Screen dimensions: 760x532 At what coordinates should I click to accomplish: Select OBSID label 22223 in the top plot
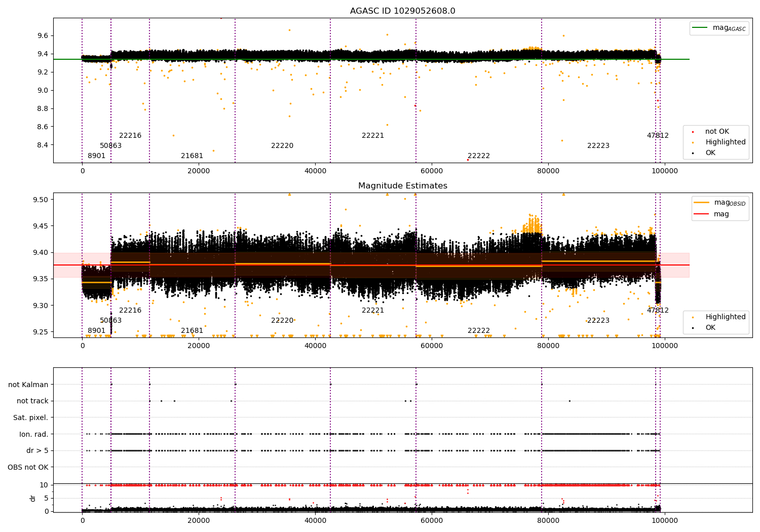[x=598, y=146]
